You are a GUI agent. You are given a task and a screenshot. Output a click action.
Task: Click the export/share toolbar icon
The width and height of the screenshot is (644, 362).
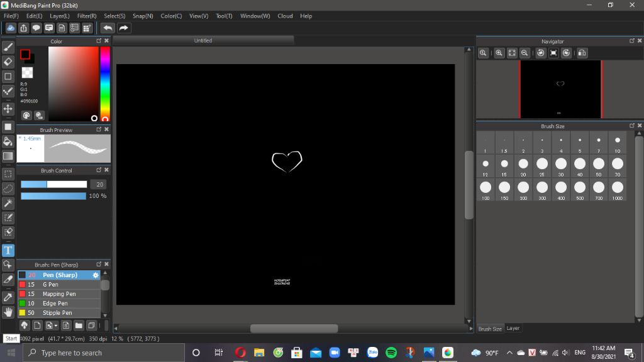(23, 28)
